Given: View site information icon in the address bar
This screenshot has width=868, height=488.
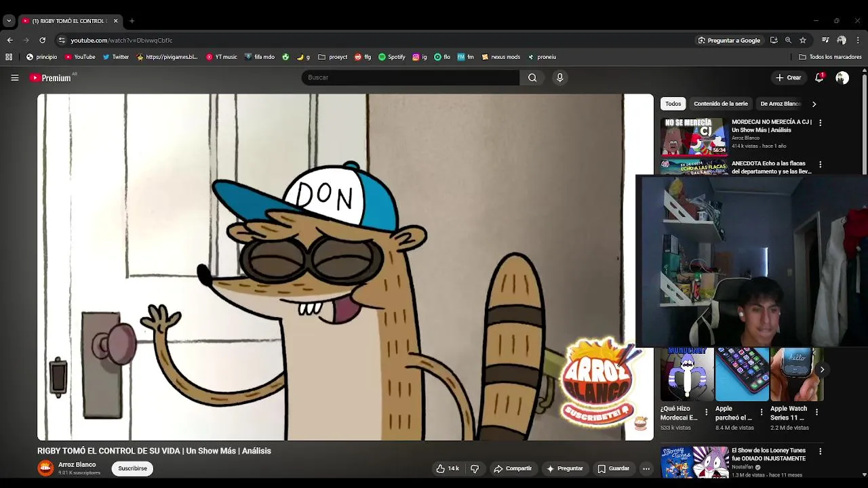Looking at the screenshot, I should [x=61, y=40].
